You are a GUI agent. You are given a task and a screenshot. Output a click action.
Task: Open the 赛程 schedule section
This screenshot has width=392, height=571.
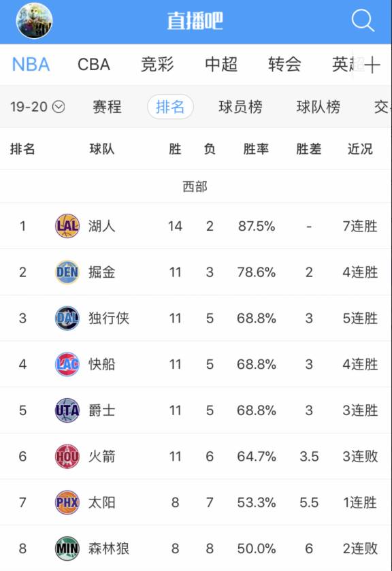point(107,107)
